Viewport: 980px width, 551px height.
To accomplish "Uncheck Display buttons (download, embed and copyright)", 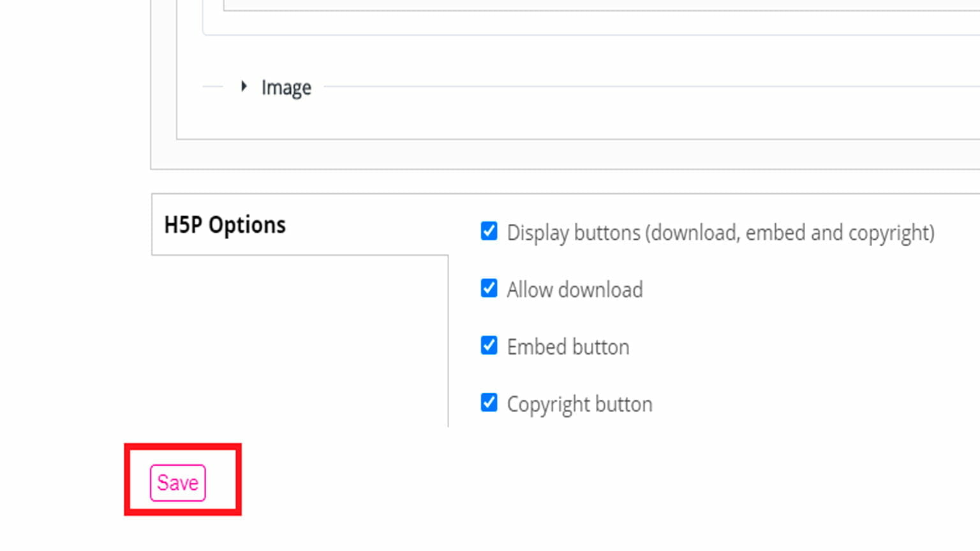I will coord(489,231).
